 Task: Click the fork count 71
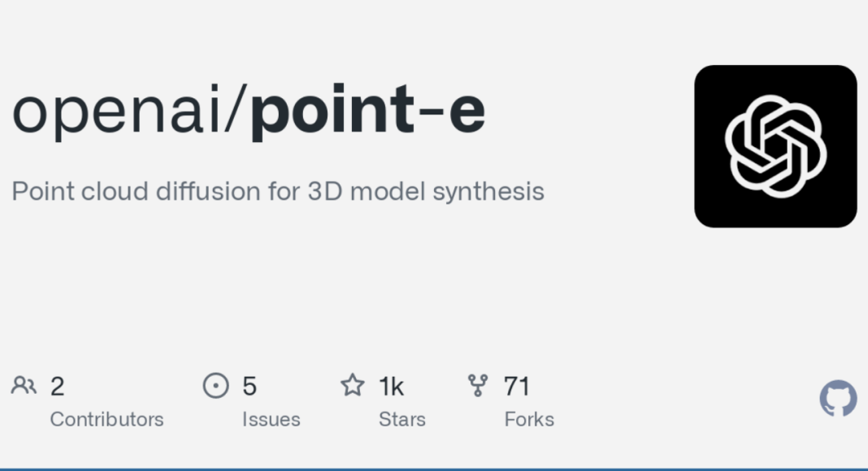pos(517,386)
